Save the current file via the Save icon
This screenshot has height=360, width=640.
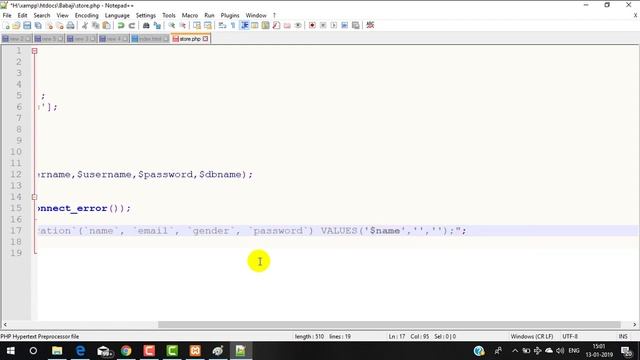[27, 25]
